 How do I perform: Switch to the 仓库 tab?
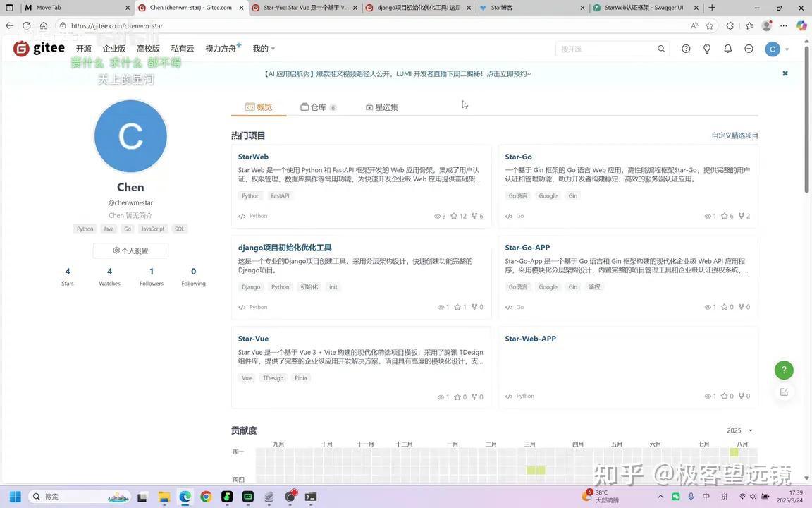click(x=318, y=107)
